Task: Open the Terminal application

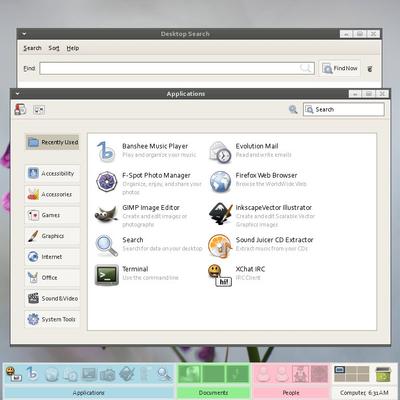Action: click(x=137, y=274)
